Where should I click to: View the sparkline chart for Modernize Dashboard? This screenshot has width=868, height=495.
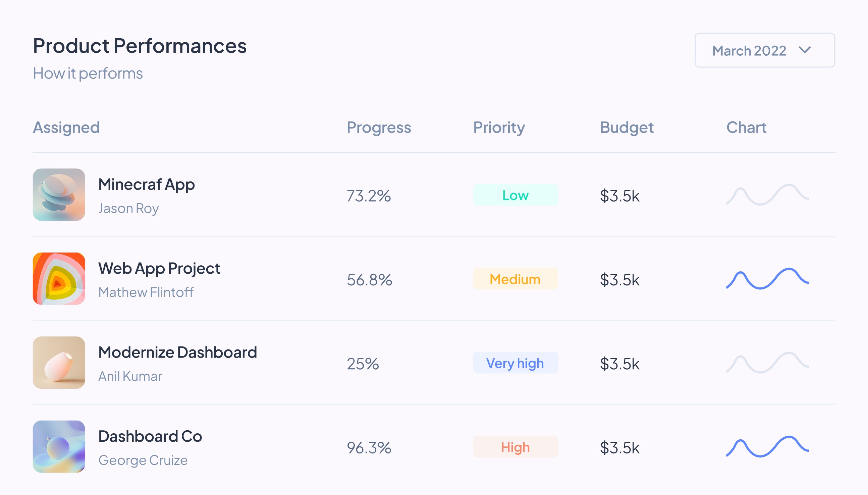[767, 363]
